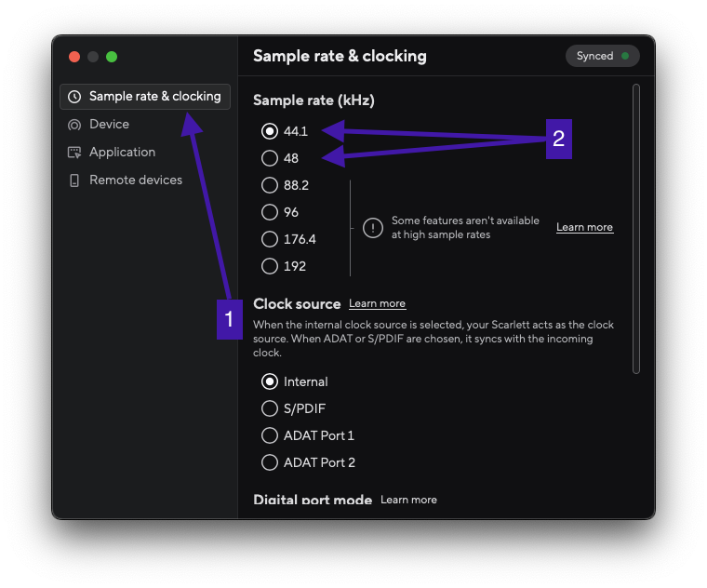Click the Device sidebar icon
The width and height of the screenshot is (707, 588).
coord(74,125)
